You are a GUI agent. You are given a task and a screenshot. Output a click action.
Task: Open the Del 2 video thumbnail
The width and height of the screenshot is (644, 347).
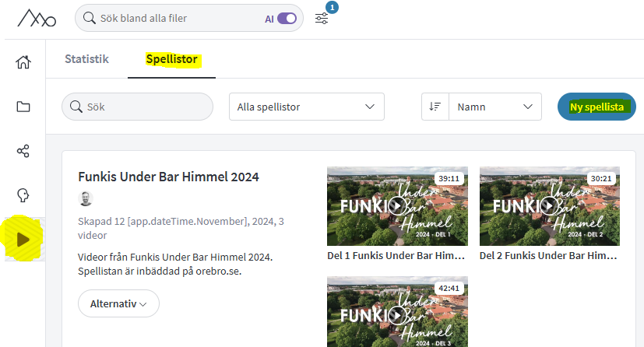[550, 206]
